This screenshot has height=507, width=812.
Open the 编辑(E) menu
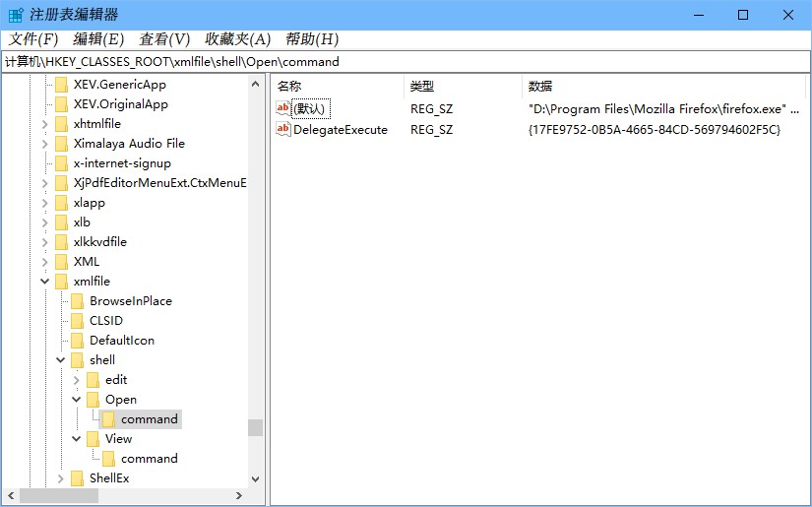tap(98, 39)
